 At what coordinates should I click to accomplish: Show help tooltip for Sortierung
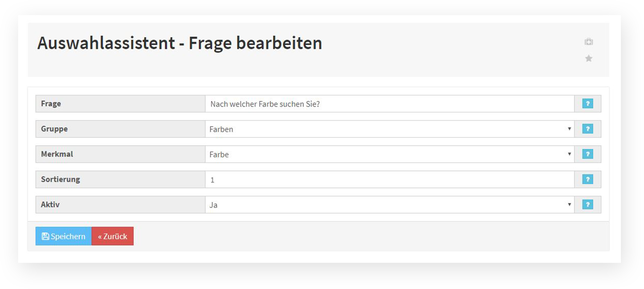588,179
